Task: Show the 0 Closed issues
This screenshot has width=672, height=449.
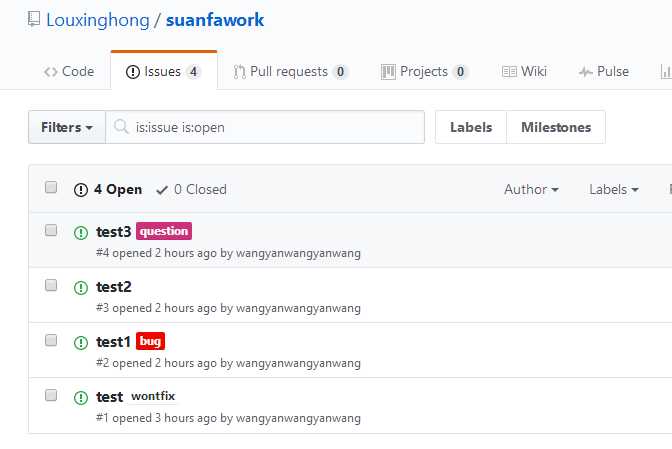Action: tap(192, 189)
